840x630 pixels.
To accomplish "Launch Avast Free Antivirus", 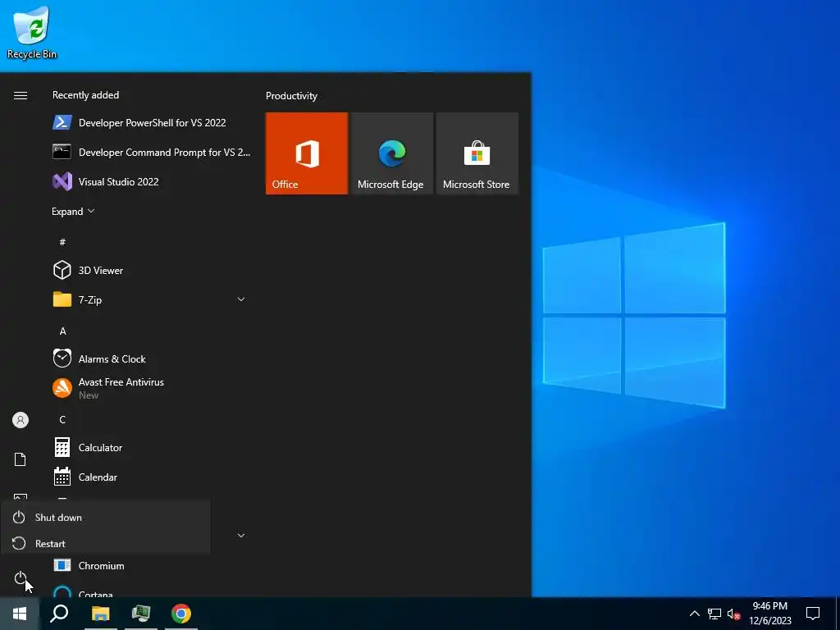I will click(152, 388).
